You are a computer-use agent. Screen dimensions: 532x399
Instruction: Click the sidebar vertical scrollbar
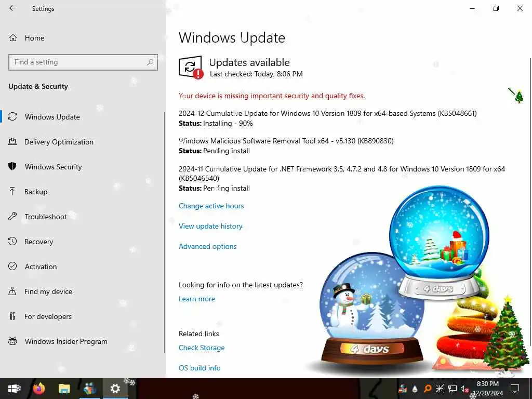[x=165, y=233]
